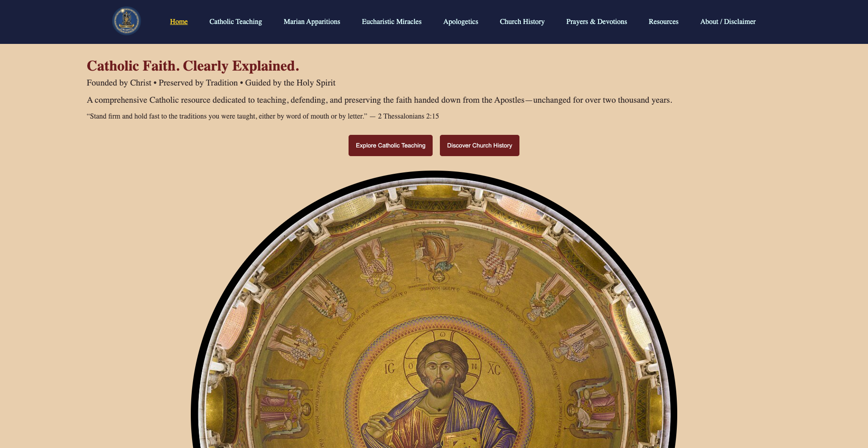Go to the Catholic Teaching menu item
The image size is (868, 448).
[236, 22]
